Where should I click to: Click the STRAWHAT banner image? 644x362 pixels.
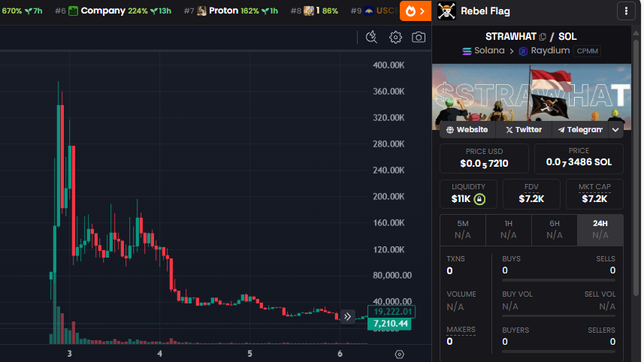pyautogui.click(x=531, y=97)
